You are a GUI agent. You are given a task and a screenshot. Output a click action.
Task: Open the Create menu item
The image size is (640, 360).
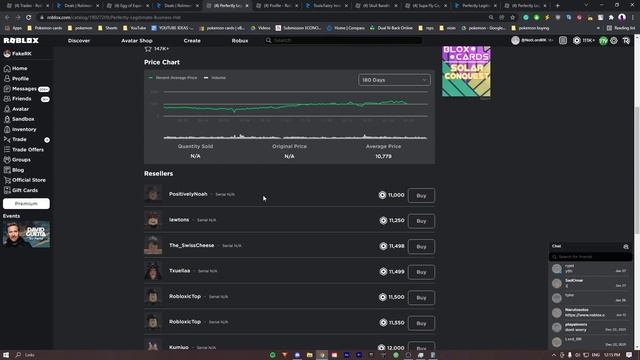(192, 41)
